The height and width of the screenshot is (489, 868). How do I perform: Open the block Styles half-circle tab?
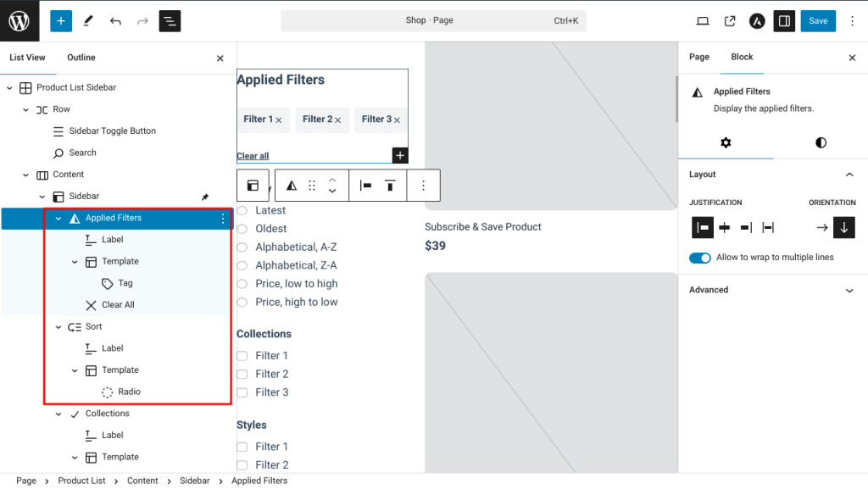[x=821, y=142]
